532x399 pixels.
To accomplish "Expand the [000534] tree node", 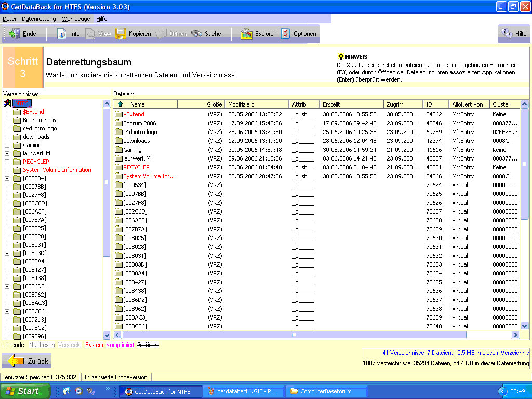I will (x=7, y=179).
